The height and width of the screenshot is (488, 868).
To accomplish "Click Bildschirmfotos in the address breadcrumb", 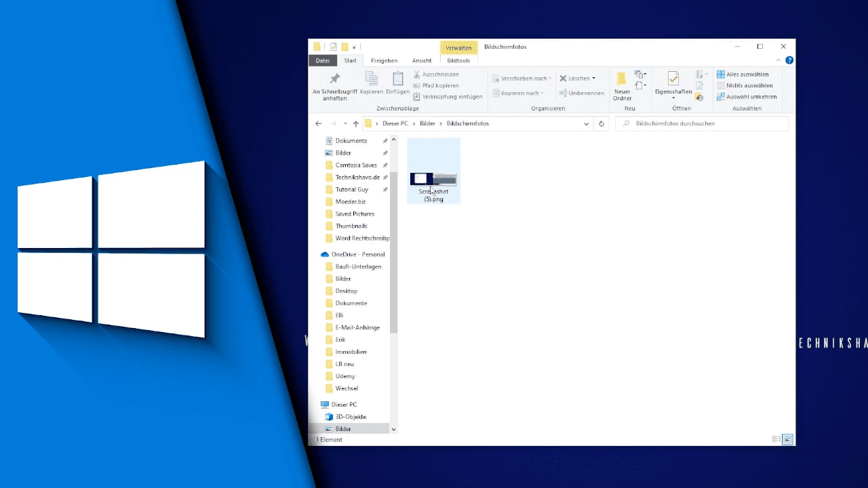I will click(x=468, y=124).
